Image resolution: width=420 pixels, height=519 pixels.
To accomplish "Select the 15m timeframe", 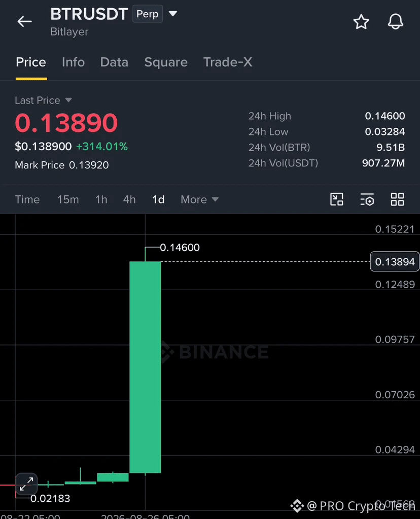I will [68, 199].
